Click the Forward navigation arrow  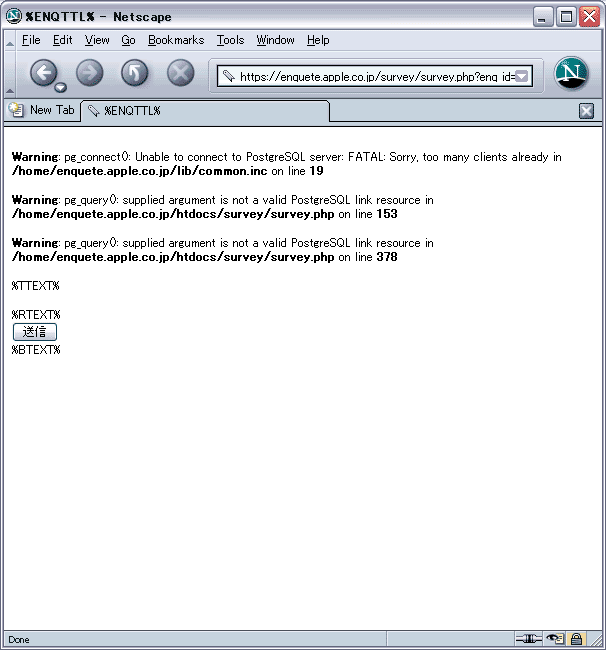point(90,73)
